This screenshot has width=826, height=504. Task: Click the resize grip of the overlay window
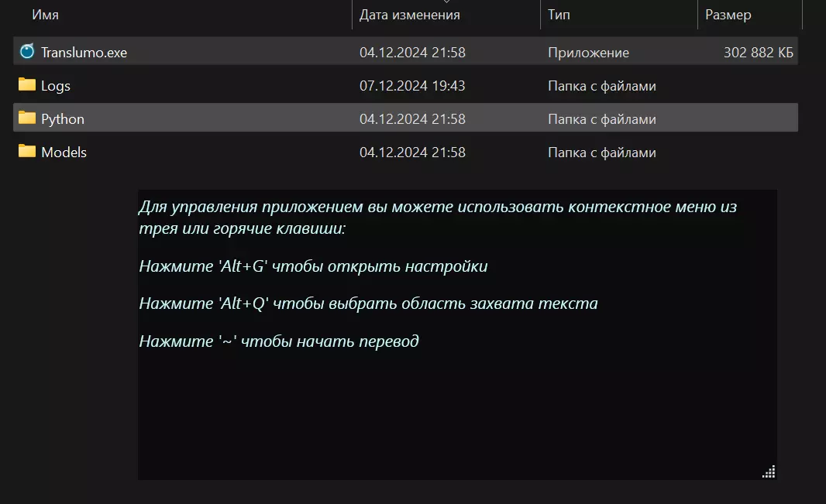[769, 471]
